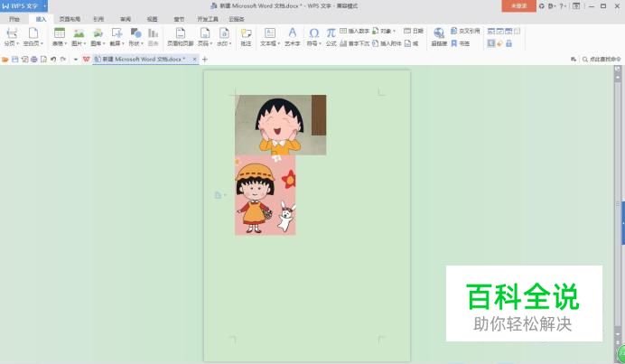625x364 pixels.
Task: Switch to the 视图 tab
Action: 153,19
